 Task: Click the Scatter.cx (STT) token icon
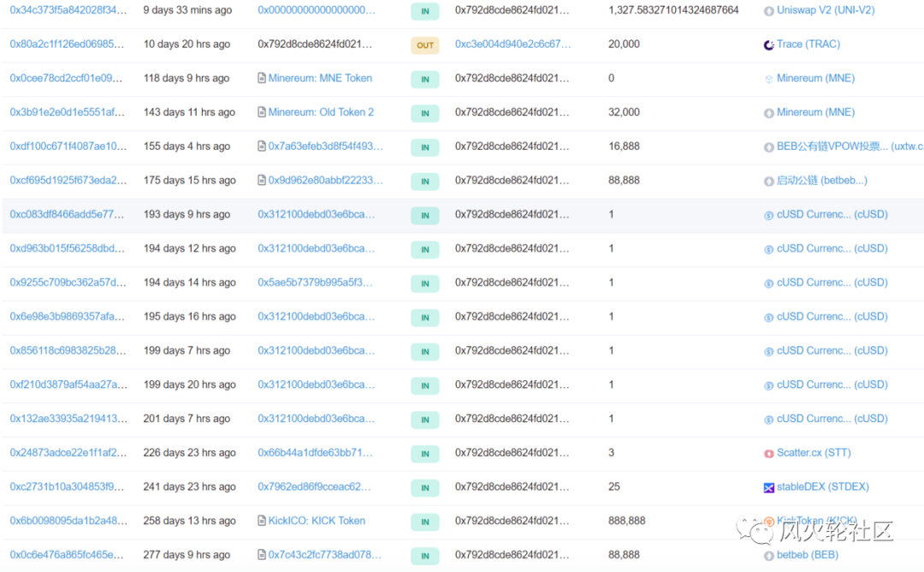768,454
